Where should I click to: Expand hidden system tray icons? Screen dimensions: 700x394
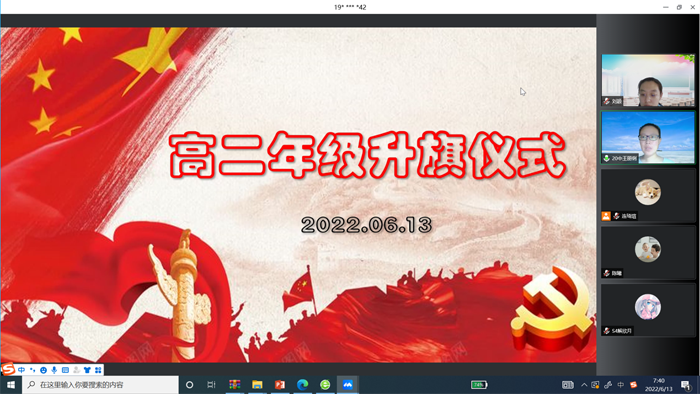(x=584, y=385)
